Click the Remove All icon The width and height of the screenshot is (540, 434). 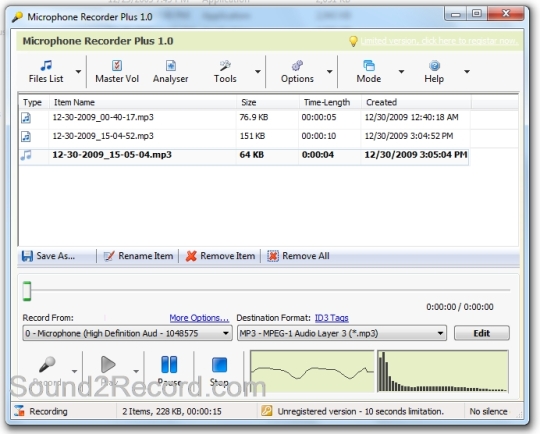click(273, 256)
